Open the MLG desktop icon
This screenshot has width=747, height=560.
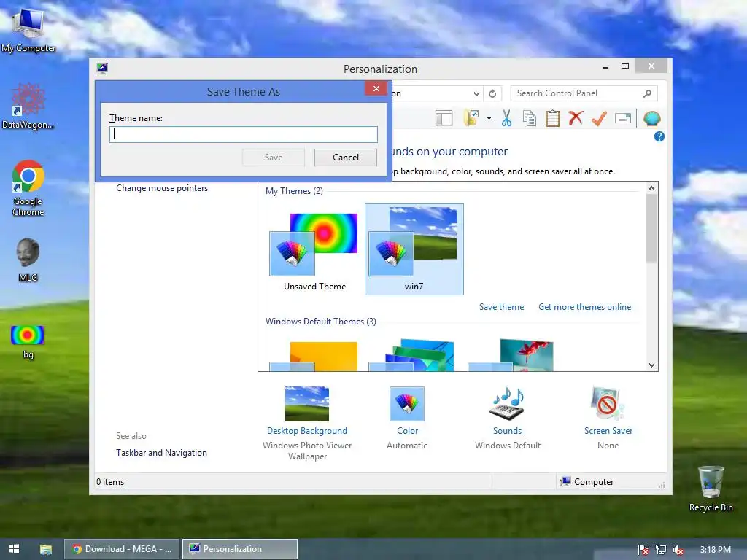[28, 260]
